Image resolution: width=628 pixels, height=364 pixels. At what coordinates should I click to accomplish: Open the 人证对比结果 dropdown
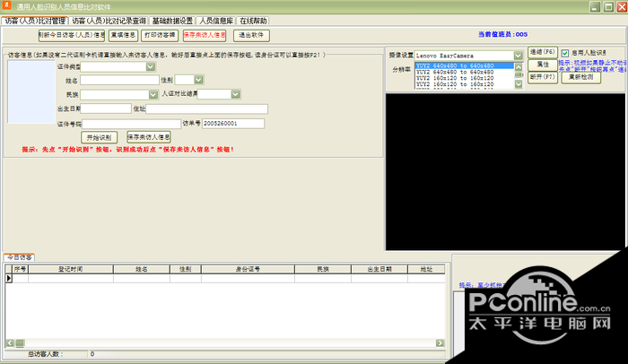(235, 94)
